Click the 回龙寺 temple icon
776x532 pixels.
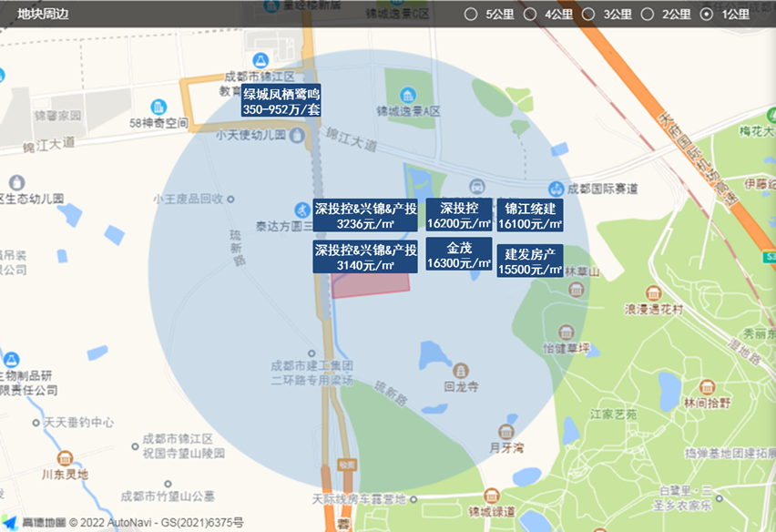tap(461, 370)
